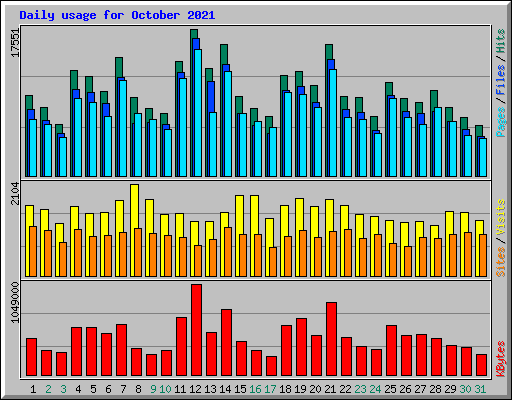Screen dimensions: 512x400
Task: Click the 1049000 axis value
Action: tap(15, 302)
